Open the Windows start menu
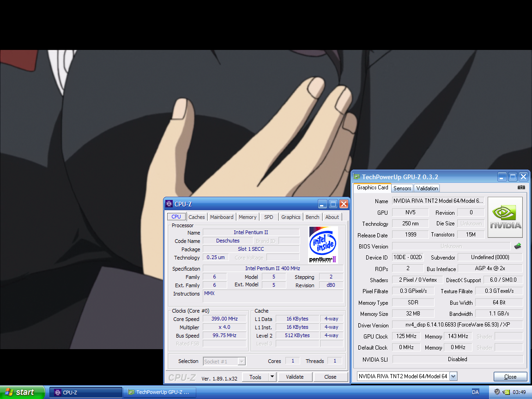The width and height of the screenshot is (532, 399). point(22,392)
